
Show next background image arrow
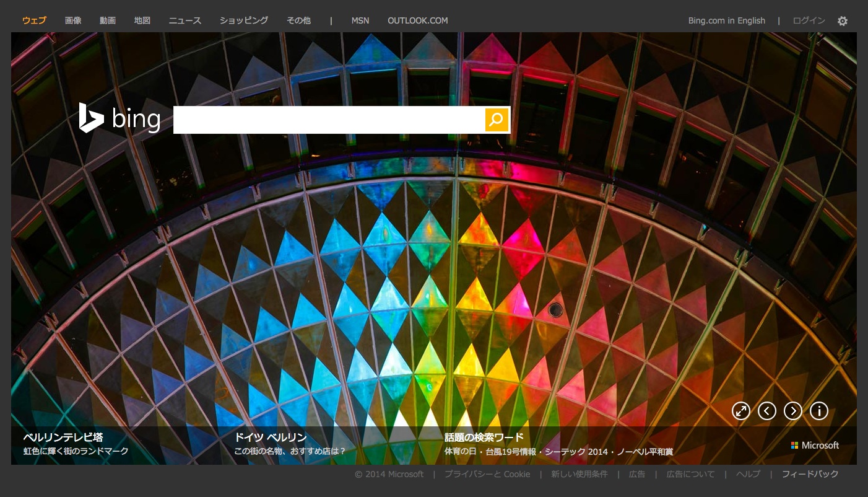(792, 411)
